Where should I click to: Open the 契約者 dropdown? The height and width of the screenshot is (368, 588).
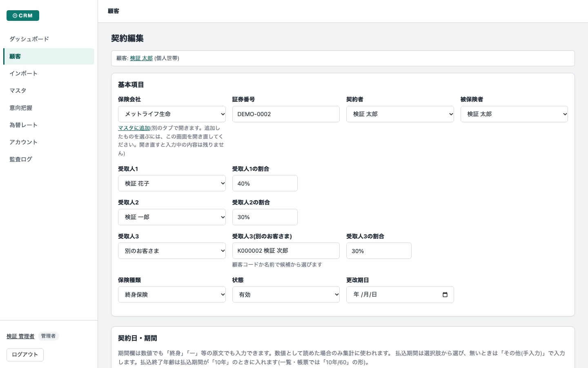[400, 114]
